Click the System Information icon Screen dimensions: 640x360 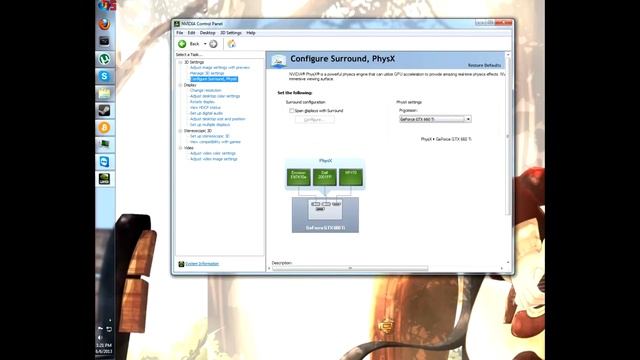(x=181, y=264)
